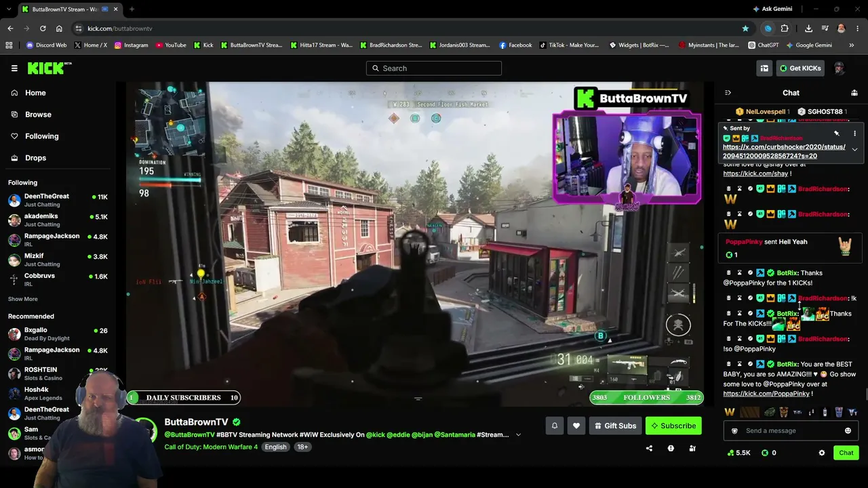Click the 18+ tag
This screenshot has height=488, width=868.
point(302,447)
